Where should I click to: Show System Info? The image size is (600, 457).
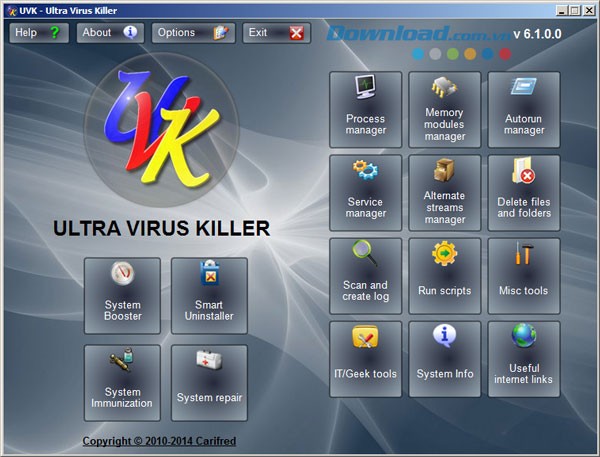coord(445,359)
